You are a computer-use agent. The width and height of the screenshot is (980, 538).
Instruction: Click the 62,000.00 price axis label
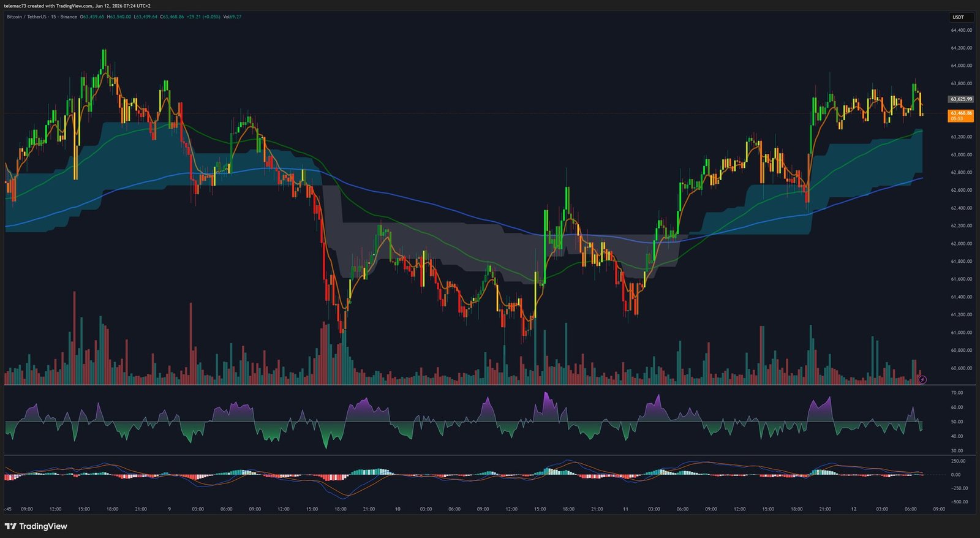961,243
